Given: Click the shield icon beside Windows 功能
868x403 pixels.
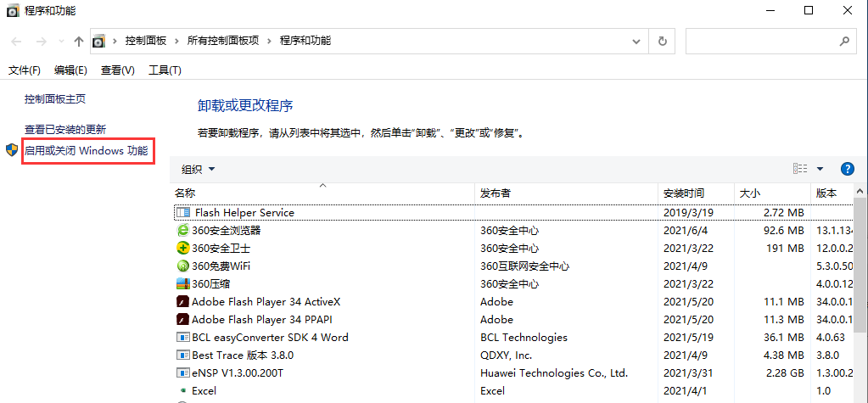Looking at the screenshot, I should click(x=12, y=150).
